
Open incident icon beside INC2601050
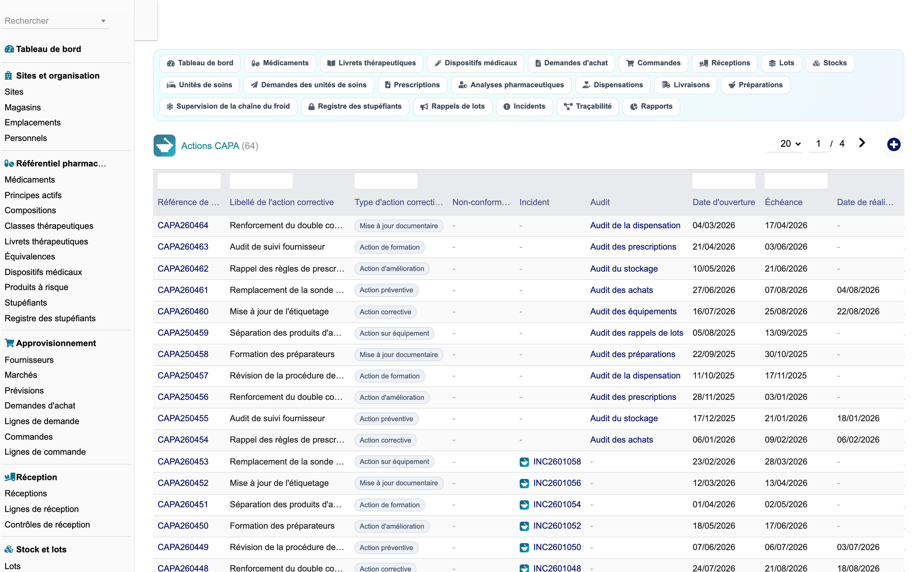point(524,547)
